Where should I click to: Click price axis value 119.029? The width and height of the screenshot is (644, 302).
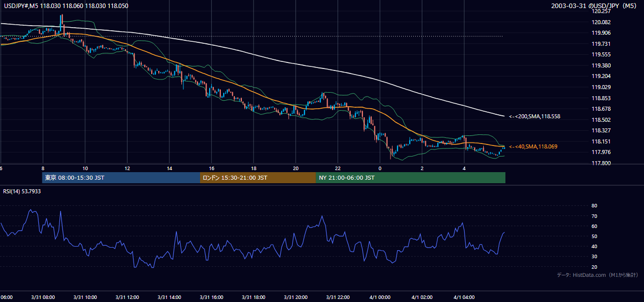pyautogui.click(x=601, y=87)
